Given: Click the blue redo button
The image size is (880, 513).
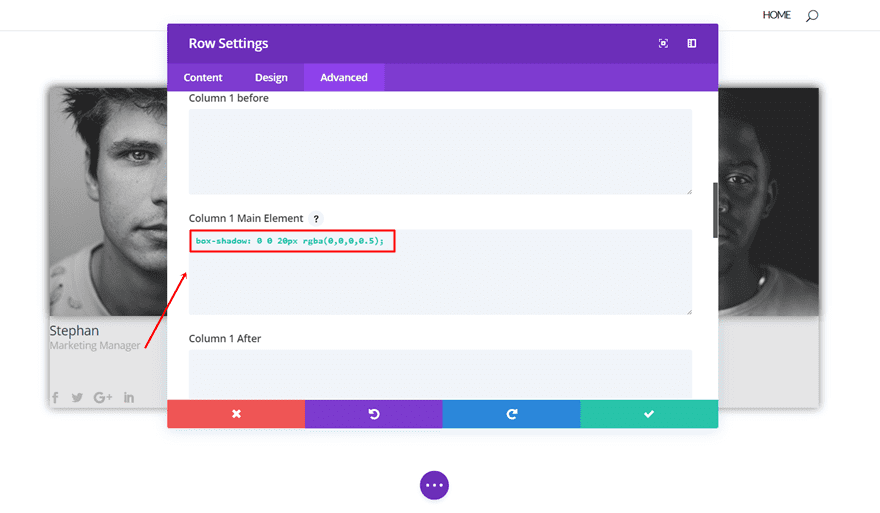Looking at the screenshot, I should pyautogui.click(x=511, y=414).
